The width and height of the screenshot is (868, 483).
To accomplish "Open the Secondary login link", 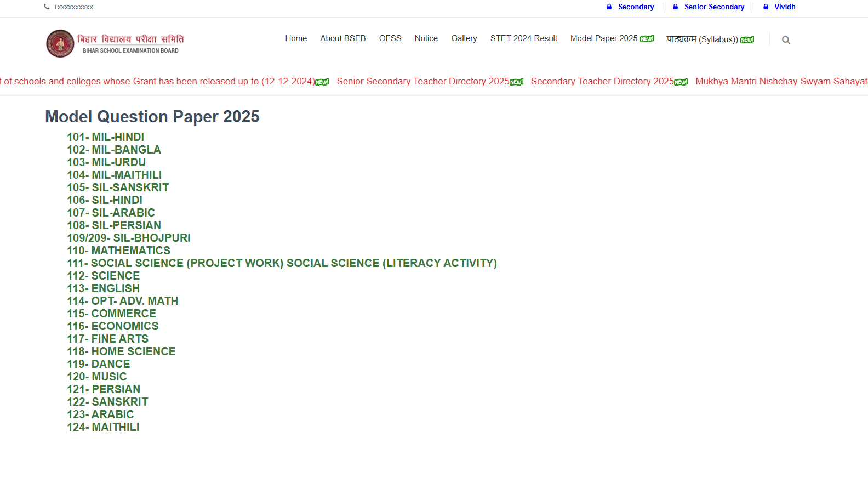I will click(636, 7).
